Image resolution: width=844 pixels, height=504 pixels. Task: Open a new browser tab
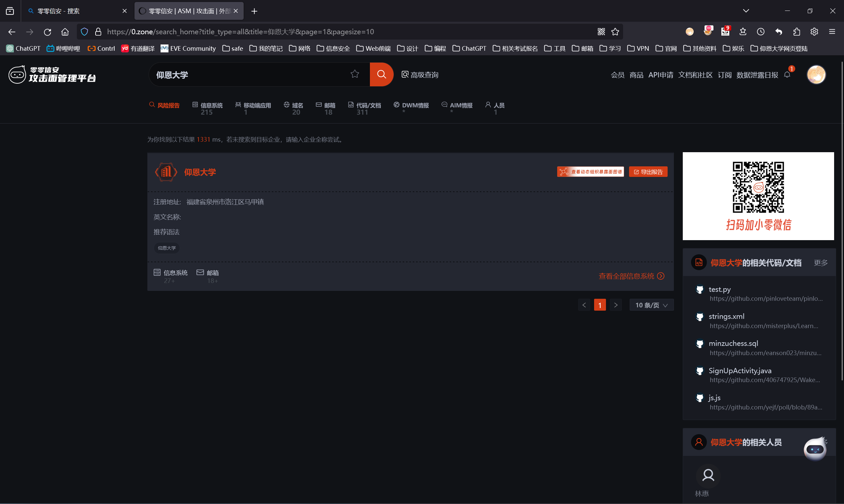[x=254, y=11]
